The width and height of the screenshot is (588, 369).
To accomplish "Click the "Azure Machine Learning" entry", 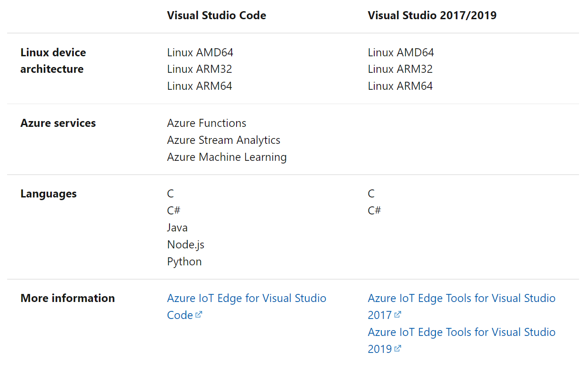I will pyautogui.click(x=227, y=157).
